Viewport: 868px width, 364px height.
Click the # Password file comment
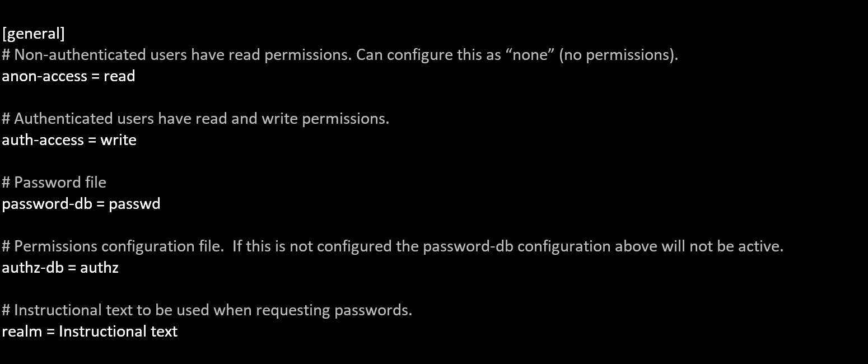pos(54,183)
